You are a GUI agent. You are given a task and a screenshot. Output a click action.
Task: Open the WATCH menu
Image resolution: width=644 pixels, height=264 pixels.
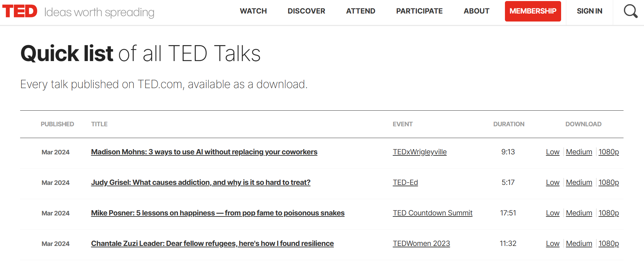253,11
